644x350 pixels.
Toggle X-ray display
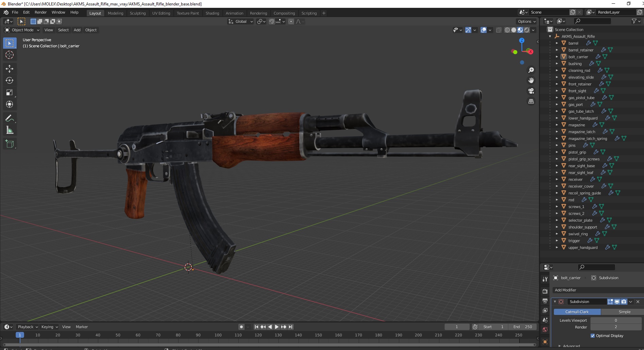pos(498,30)
